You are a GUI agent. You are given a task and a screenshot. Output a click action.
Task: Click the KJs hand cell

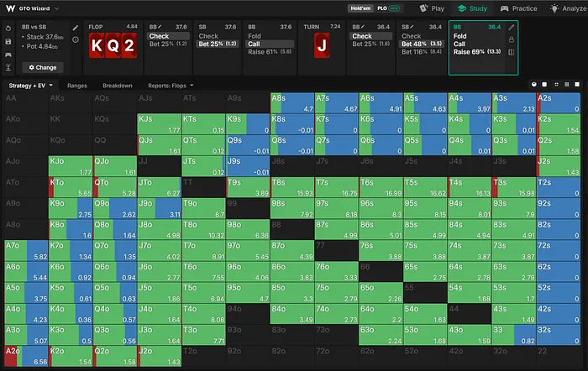coord(160,124)
